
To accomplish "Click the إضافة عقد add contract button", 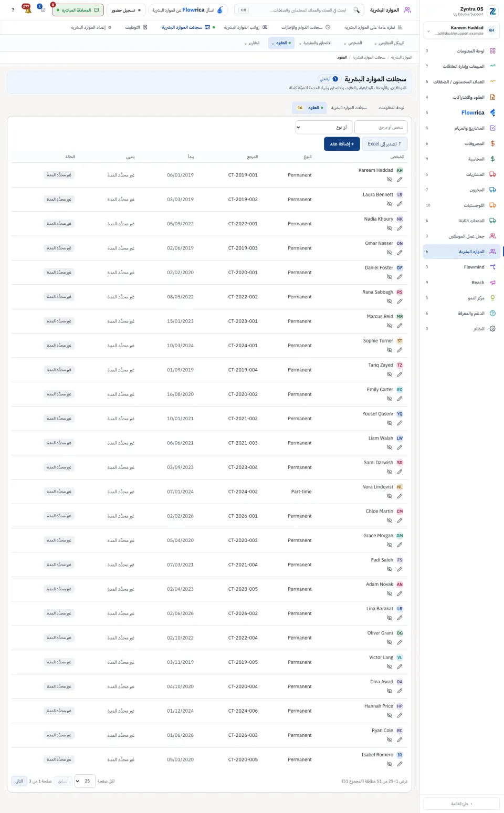I will tap(342, 144).
